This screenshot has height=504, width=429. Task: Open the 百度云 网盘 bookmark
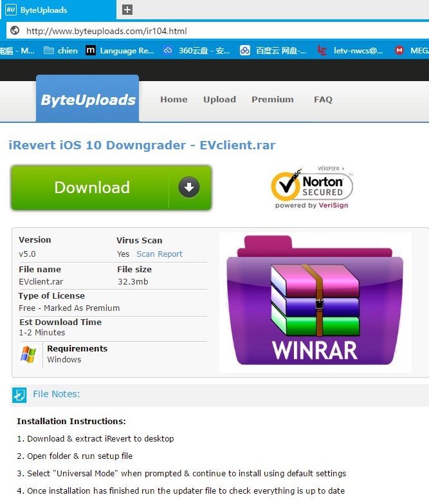(x=273, y=50)
